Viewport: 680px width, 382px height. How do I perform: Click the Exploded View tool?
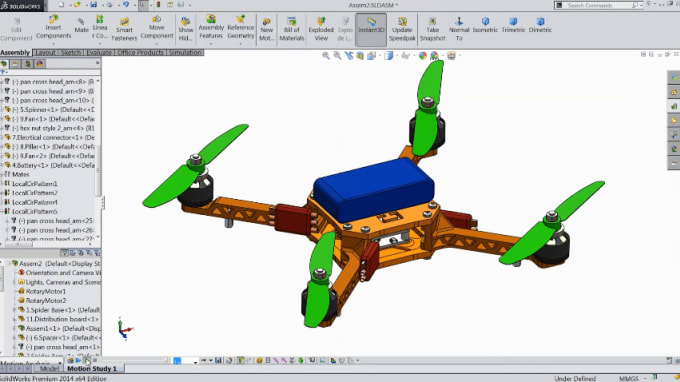click(x=321, y=29)
